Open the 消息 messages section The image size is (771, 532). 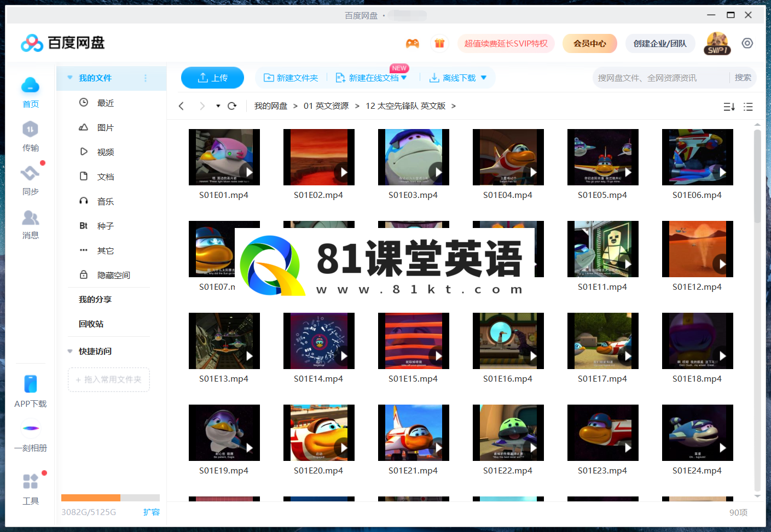pos(30,218)
